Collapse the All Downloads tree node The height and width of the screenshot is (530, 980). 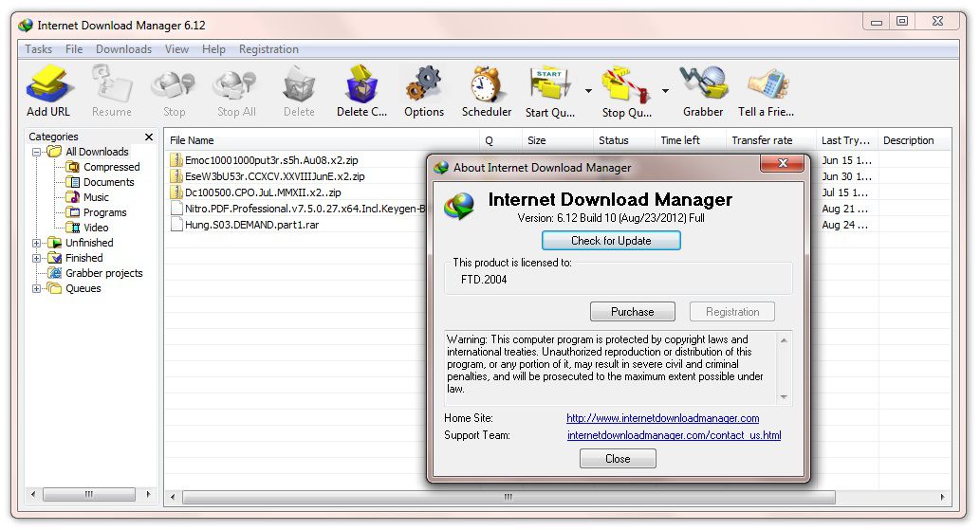pos(37,152)
